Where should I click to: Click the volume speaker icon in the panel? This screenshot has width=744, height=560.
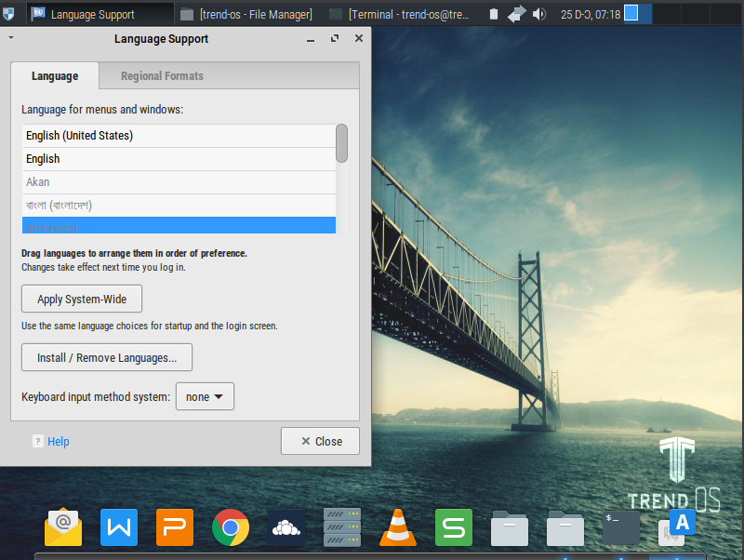tap(538, 14)
